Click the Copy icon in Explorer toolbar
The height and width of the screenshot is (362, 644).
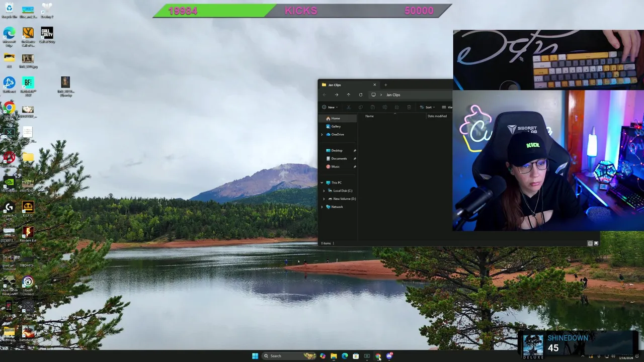click(x=360, y=107)
